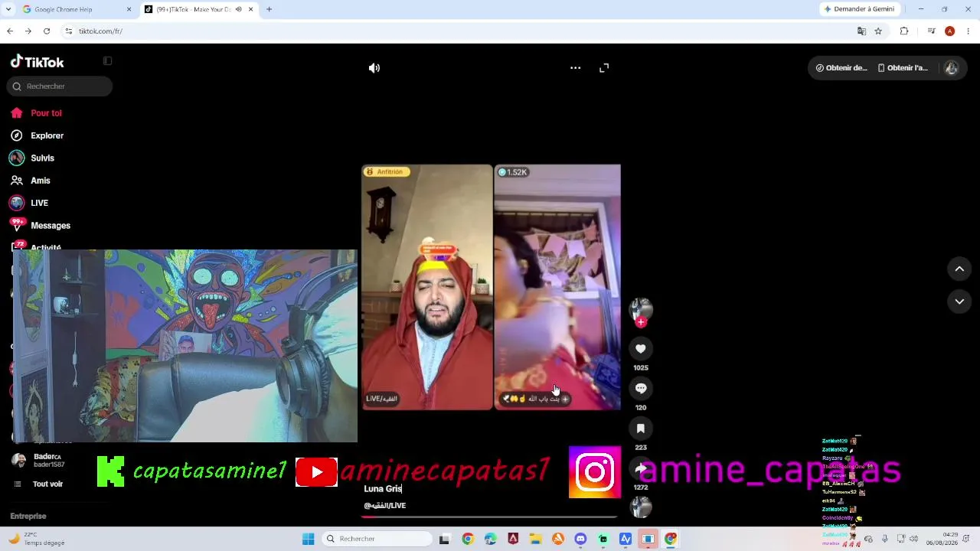Open a new browser tab
This screenshot has width=980, height=551.
(x=269, y=9)
